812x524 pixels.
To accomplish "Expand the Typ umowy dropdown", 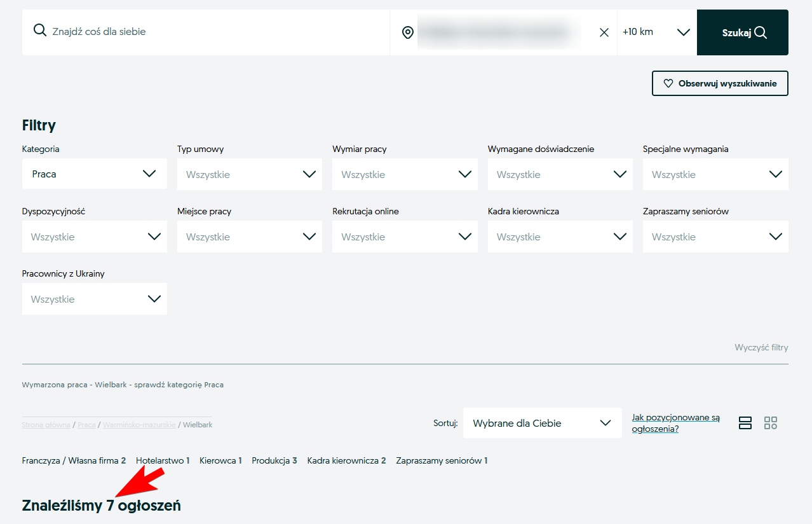I will pos(250,174).
